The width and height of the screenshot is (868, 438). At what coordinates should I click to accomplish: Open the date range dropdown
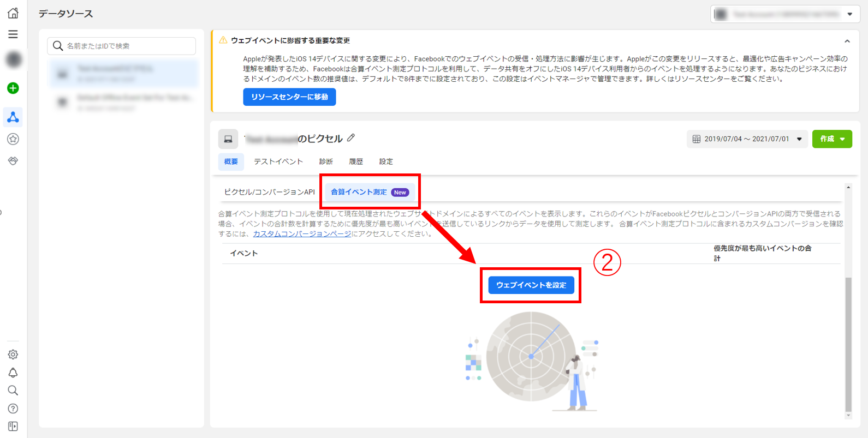click(x=746, y=139)
